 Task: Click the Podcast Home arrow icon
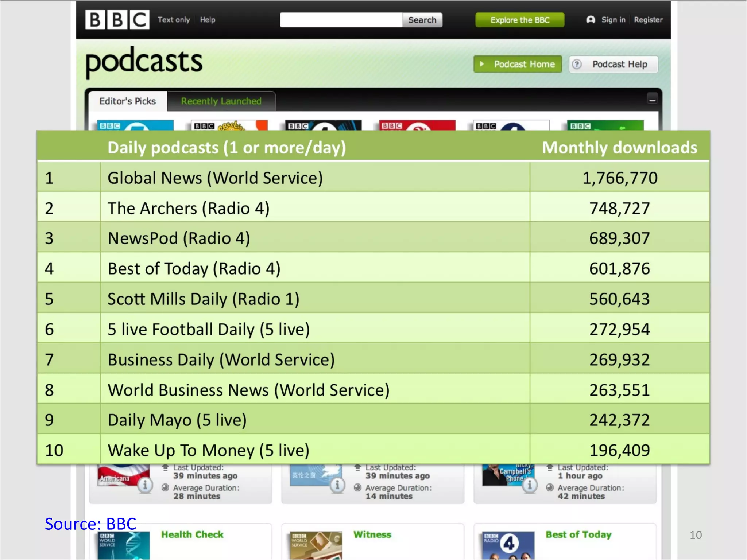pos(482,64)
